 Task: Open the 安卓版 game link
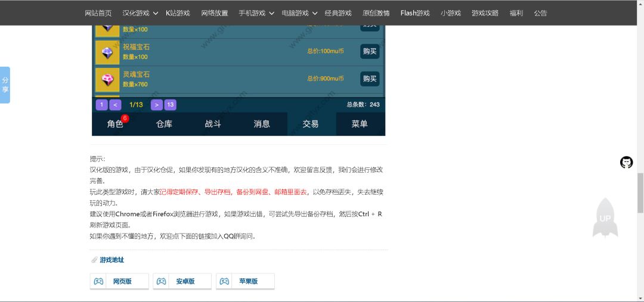pyautogui.click(x=182, y=282)
